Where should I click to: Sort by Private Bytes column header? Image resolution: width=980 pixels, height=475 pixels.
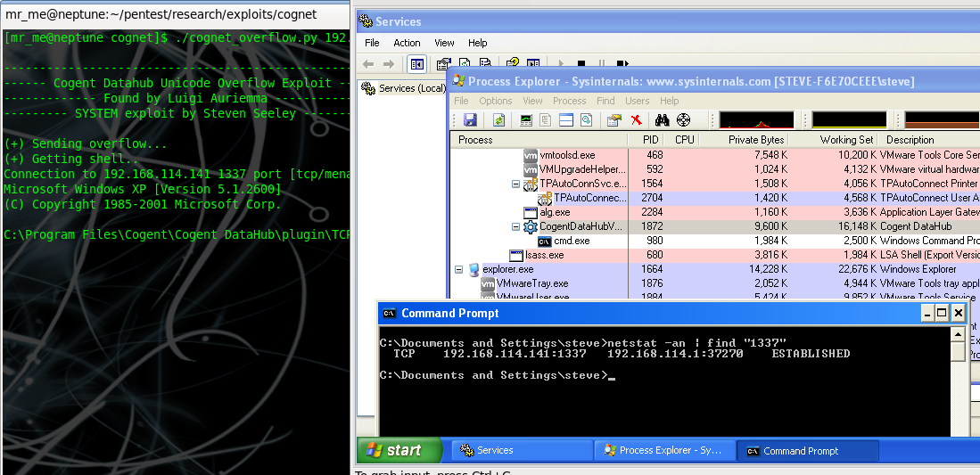click(x=744, y=139)
